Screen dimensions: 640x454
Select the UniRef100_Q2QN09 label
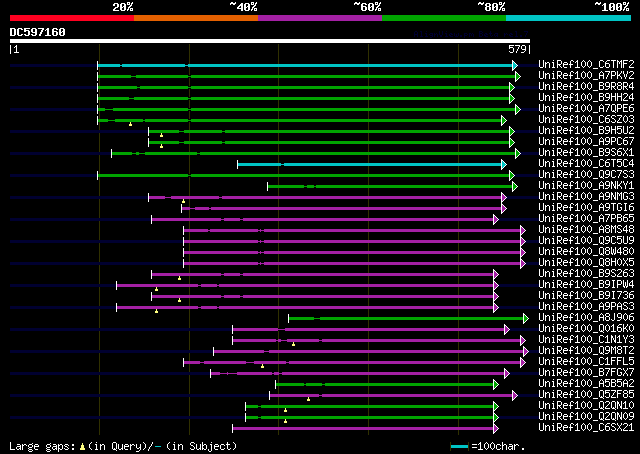[586, 417]
